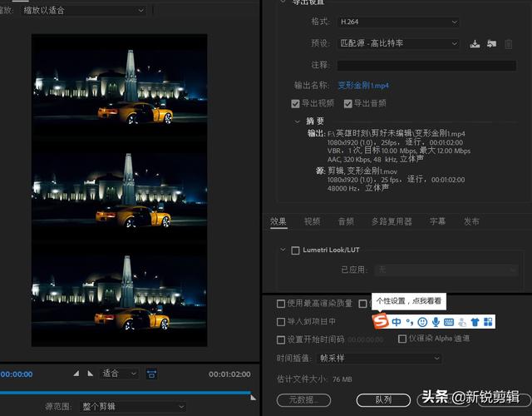Viewport: 532px width, 416px height.
Task: Enable 使用最高渲染质量 checkbox
Action: tap(281, 303)
